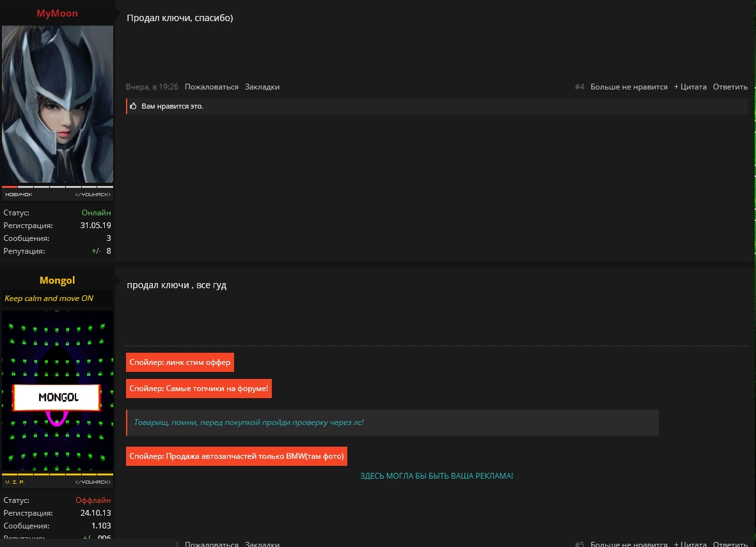Reply to MyMoon's post #4
Viewport: 756px width, 547px height.
coord(730,87)
